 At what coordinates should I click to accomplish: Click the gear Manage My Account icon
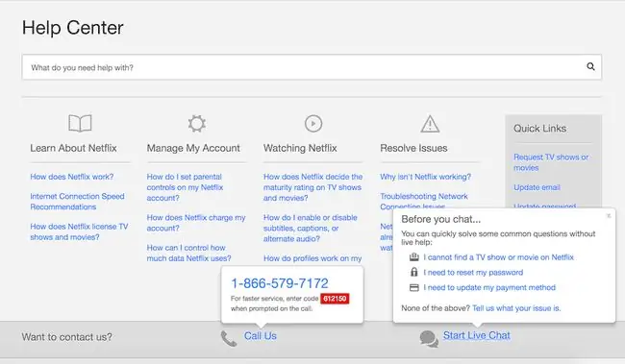coord(197,124)
